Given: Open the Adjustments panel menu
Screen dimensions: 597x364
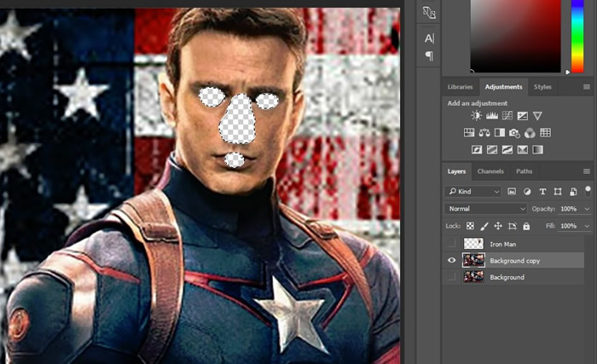Looking at the screenshot, I should coord(587,87).
